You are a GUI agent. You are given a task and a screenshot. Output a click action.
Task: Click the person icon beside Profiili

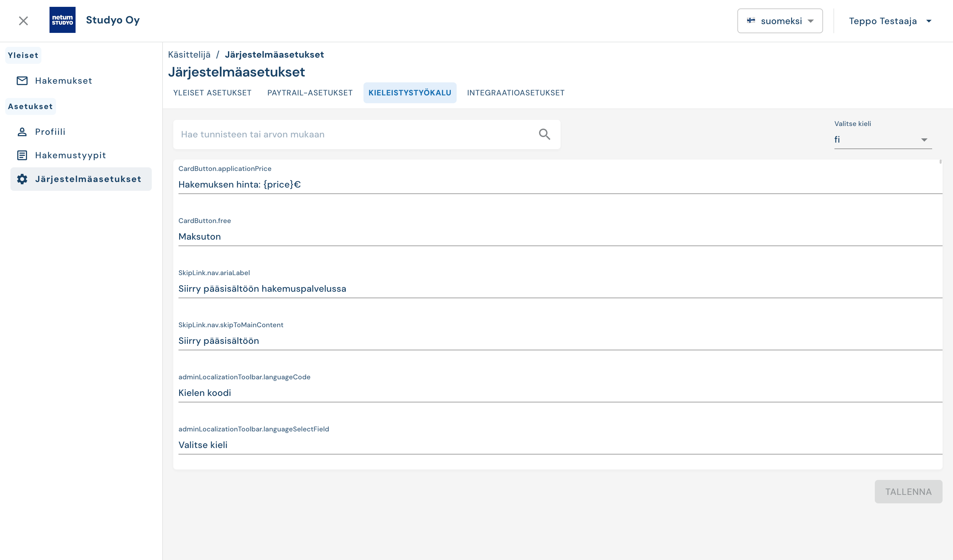22,132
